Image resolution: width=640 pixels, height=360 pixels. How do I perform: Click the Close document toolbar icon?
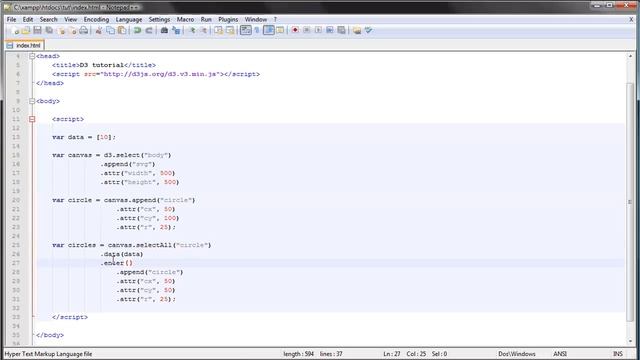point(61,31)
